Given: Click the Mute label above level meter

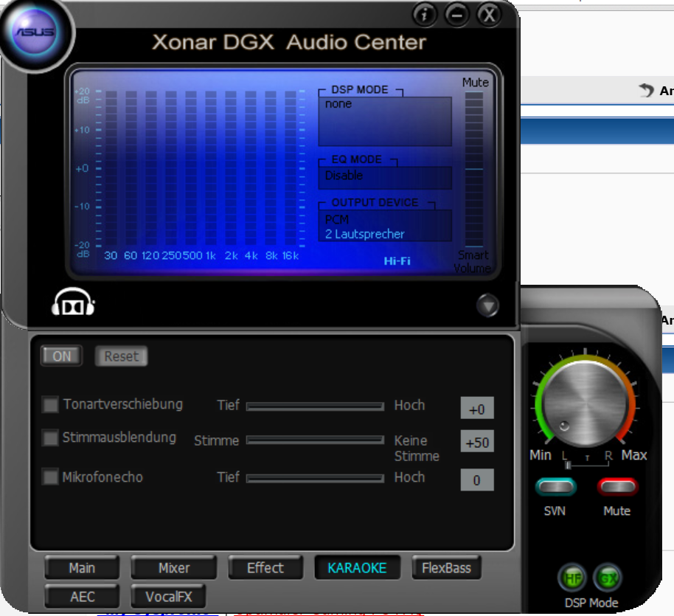Looking at the screenshot, I should tap(476, 82).
